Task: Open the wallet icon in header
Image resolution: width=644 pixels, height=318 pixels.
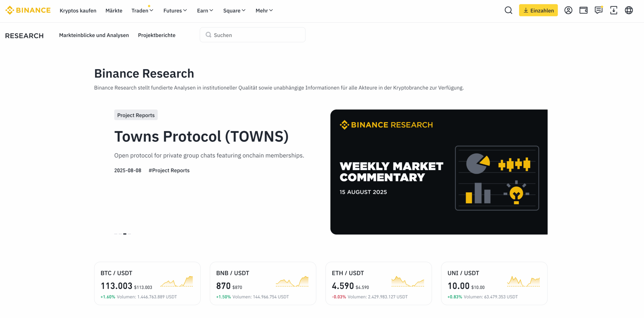Action: click(x=583, y=10)
